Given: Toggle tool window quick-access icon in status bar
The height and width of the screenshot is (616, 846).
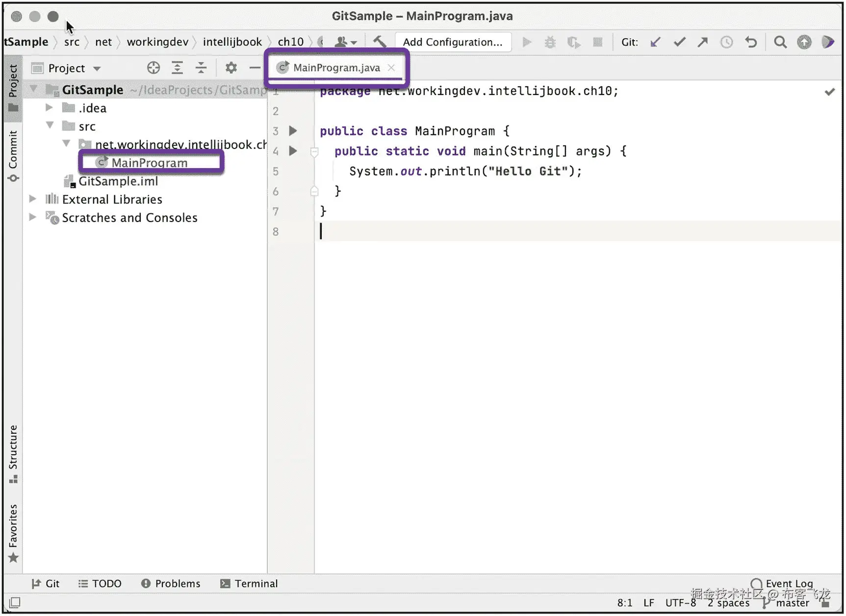Looking at the screenshot, I should point(15,602).
